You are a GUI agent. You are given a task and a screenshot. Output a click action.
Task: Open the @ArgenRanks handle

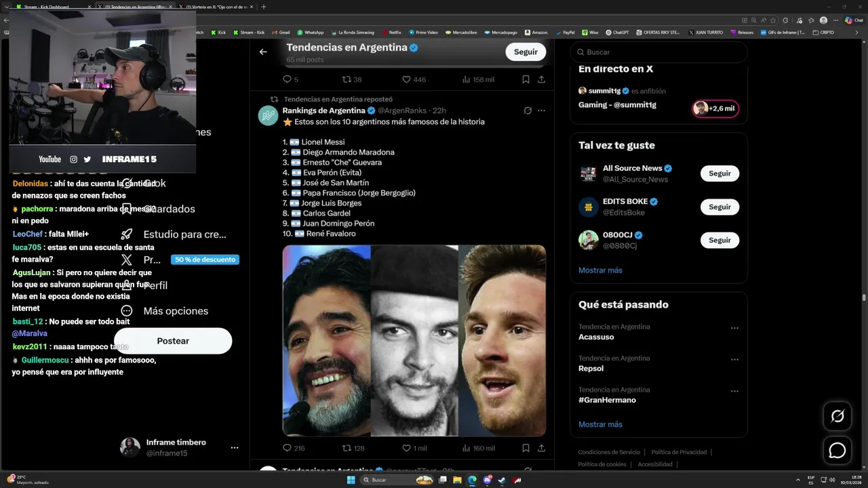click(403, 110)
